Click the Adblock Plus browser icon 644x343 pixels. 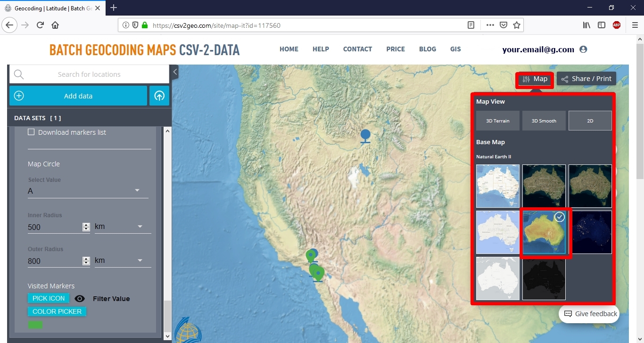tap(616, 25)
